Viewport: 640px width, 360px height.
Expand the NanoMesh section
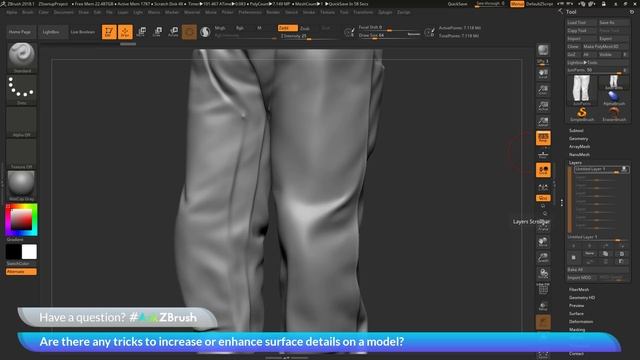coord(579,155)
